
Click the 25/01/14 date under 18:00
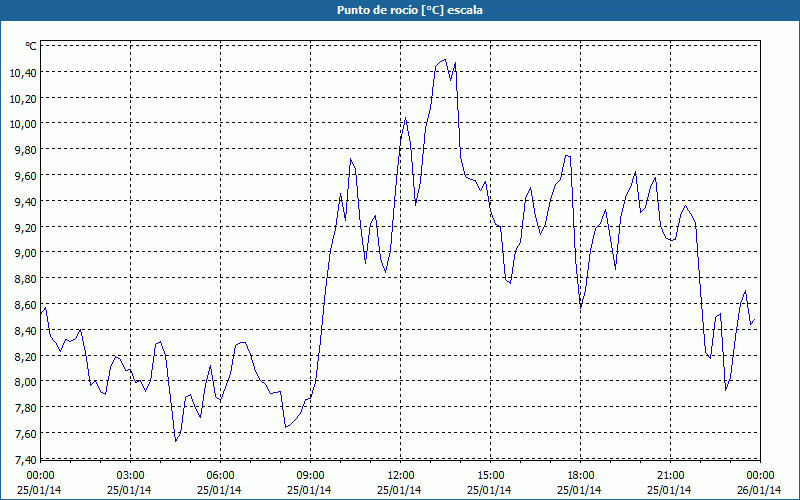tap(579, 490)
